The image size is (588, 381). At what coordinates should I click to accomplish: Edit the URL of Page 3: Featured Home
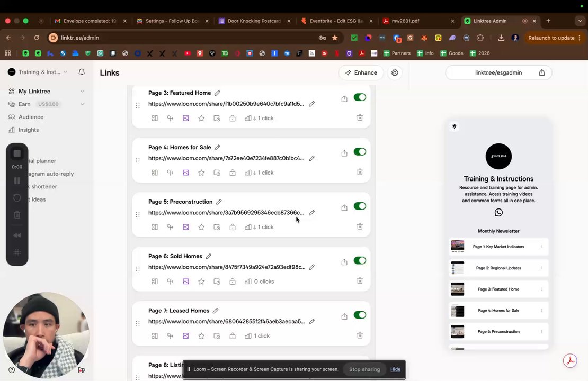click(x=311, y=104)
